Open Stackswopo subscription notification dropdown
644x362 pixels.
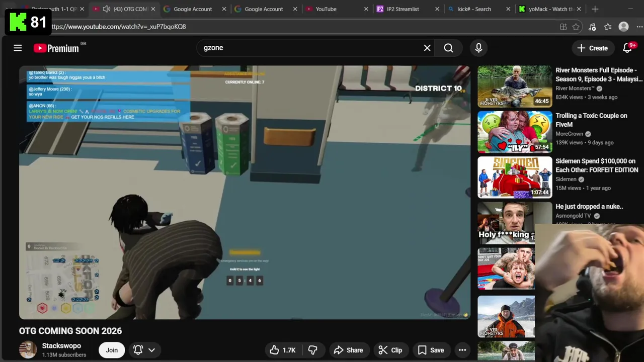(x=144, y=350)
